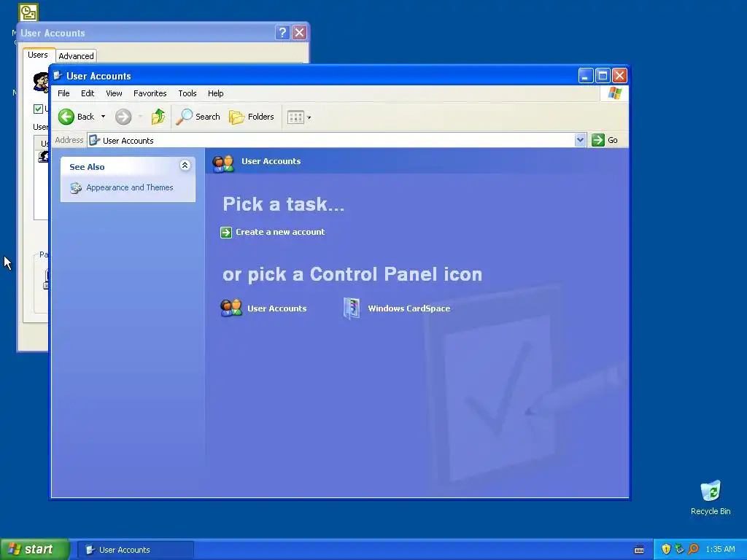Viewport: 747px width, 560px height.
Task: Click the security shield tray icon
Action: click(666, 549)
